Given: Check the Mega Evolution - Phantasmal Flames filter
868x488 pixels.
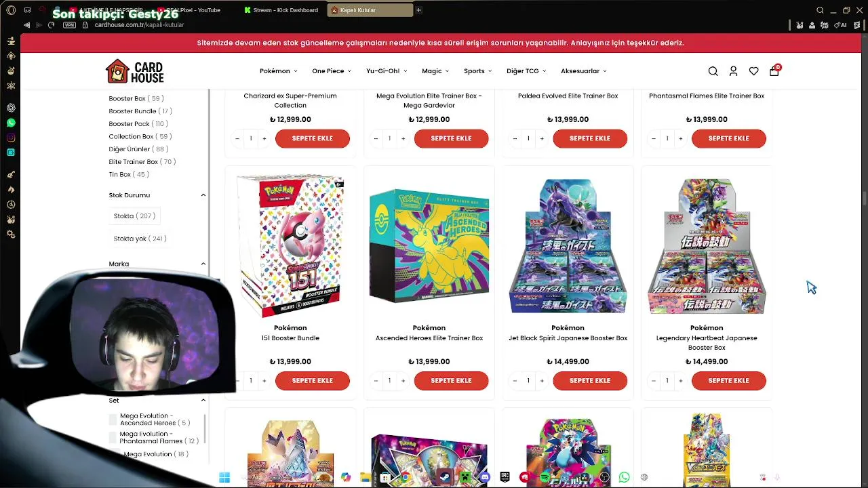Looking at the screenshot, I should click(x=113, y=437).
